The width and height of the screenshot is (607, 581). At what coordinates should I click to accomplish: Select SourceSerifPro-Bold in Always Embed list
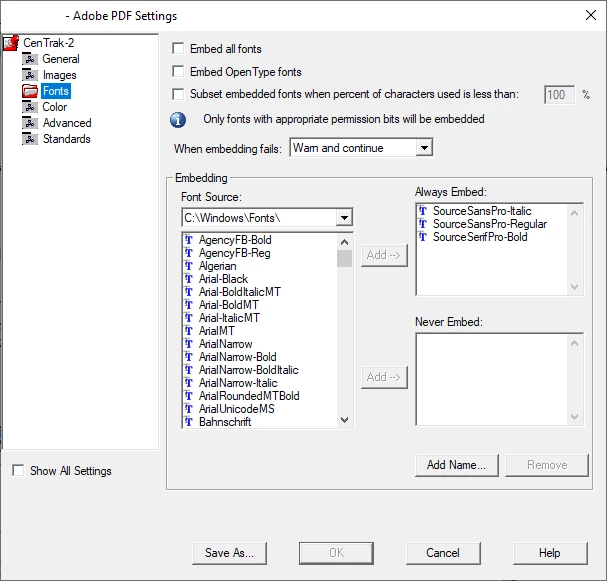tap(480, 237)
